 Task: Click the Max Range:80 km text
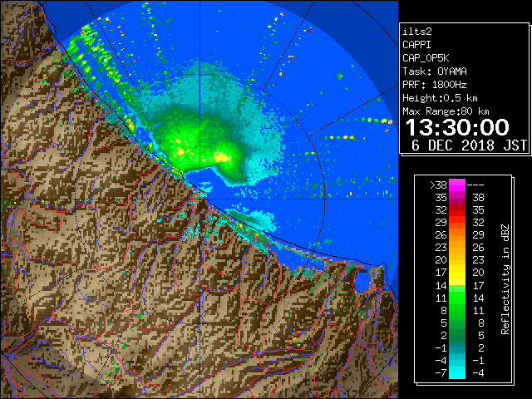(446, 111)
